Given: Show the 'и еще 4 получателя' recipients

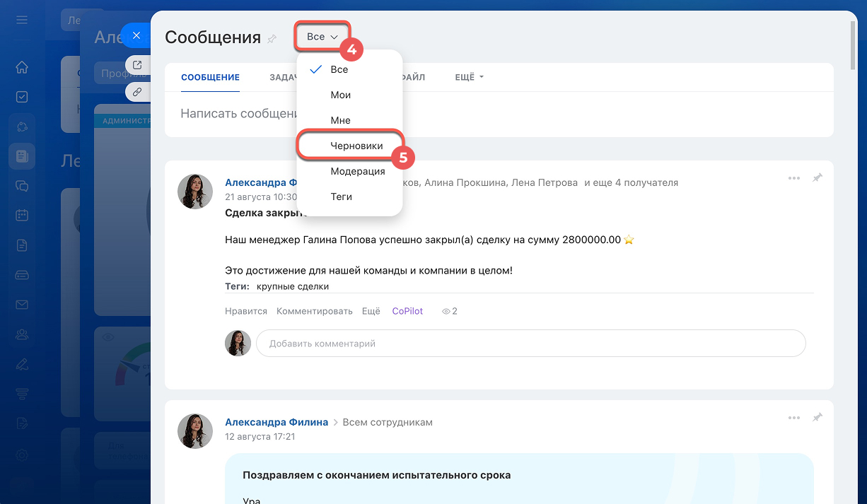Looking at the screenshot, I should click(631, 182).
